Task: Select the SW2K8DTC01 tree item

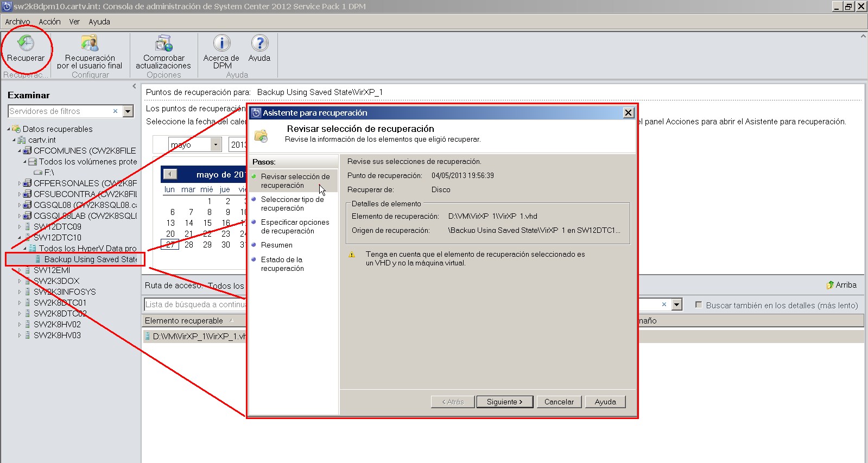Action: click(60, 303)
